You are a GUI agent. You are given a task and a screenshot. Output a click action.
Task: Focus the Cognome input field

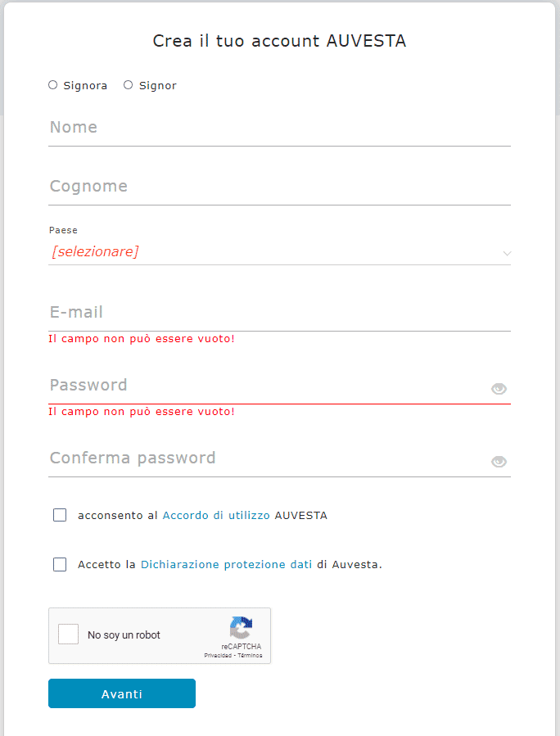(279, 187)
